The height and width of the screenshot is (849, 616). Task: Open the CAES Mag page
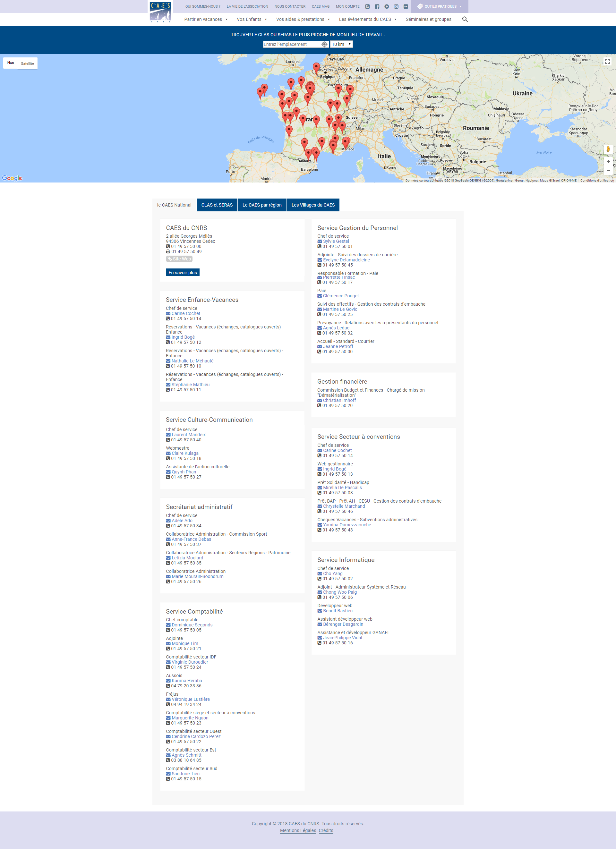321,6
